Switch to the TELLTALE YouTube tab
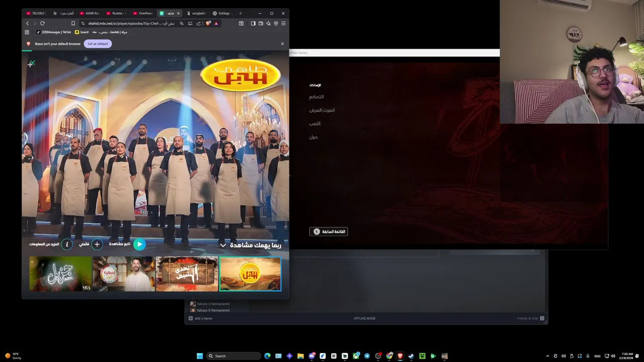Image resolution: width=644 pixels, height=362 pixels. pyautogui.click(x=36, y=13)
